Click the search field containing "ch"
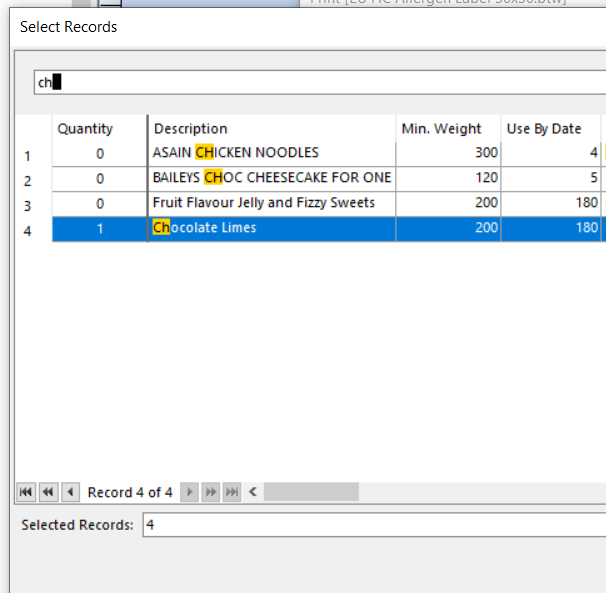The image size is (606, 593). coord(320,82)
